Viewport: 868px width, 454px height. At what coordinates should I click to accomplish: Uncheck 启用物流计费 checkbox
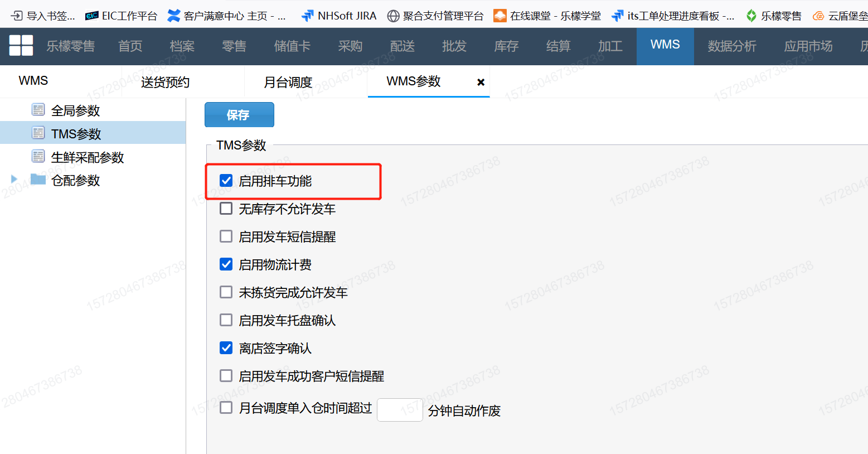(x=226, y=264)
